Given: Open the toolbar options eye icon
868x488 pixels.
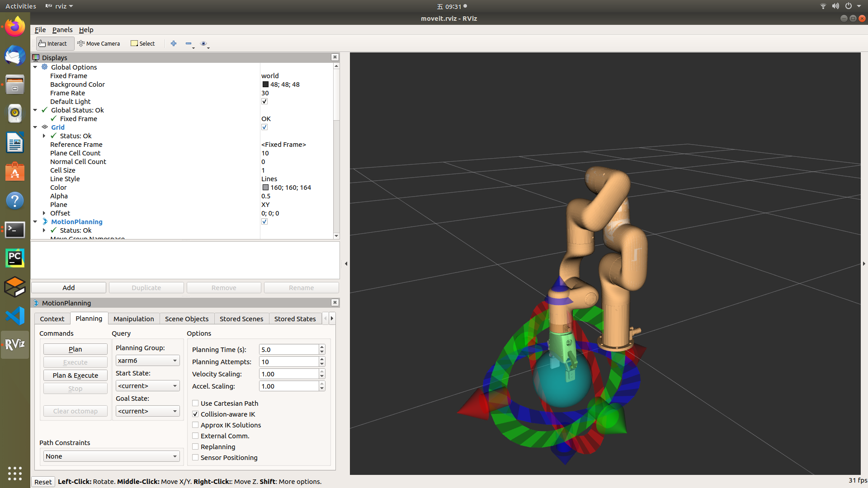Looking at the screenshot, I should coord(204,44).
